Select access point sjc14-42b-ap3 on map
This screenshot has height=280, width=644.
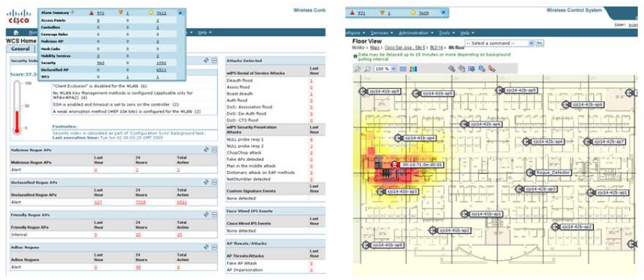[x=536, y=189]
